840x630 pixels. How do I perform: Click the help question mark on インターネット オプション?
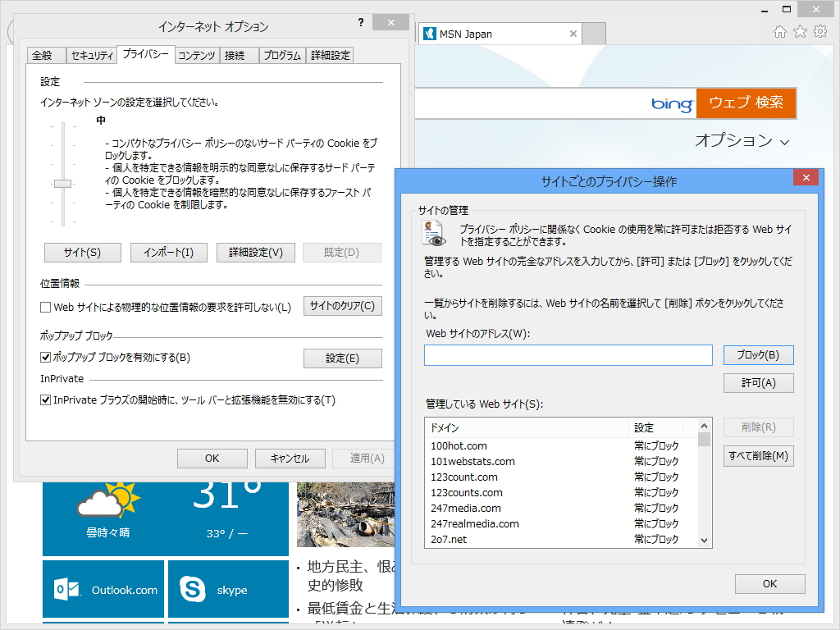point(361,23)
